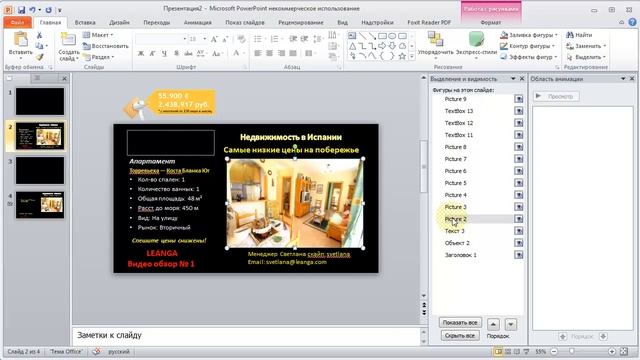
Task: Click the Упорядочить arrange icon
Action: pyautogui.click(x=436, y=40)
